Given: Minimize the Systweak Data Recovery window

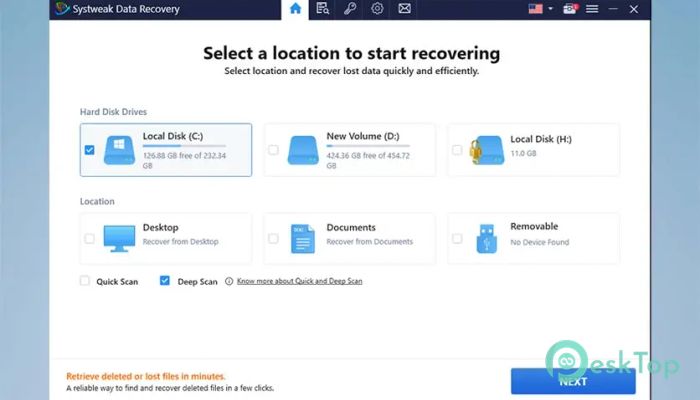Looking at the screenshot, I should click(x=613, y=8).
